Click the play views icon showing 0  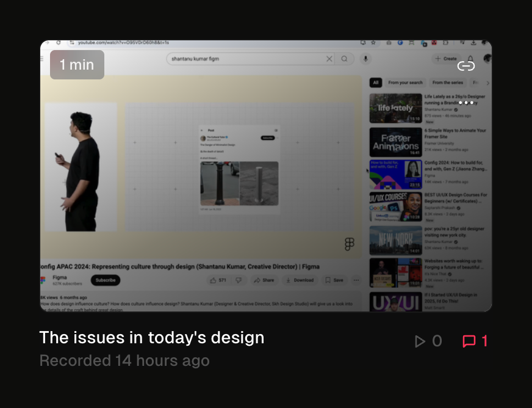428,341
